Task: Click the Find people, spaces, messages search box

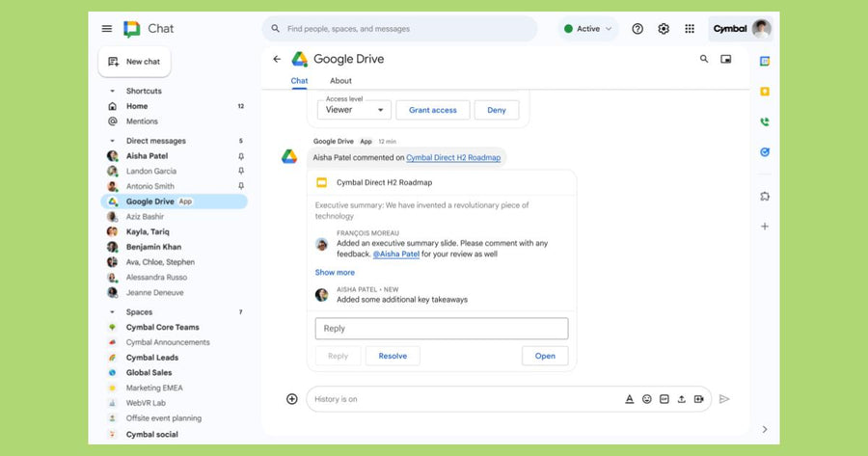Action: tap(399, 29)
